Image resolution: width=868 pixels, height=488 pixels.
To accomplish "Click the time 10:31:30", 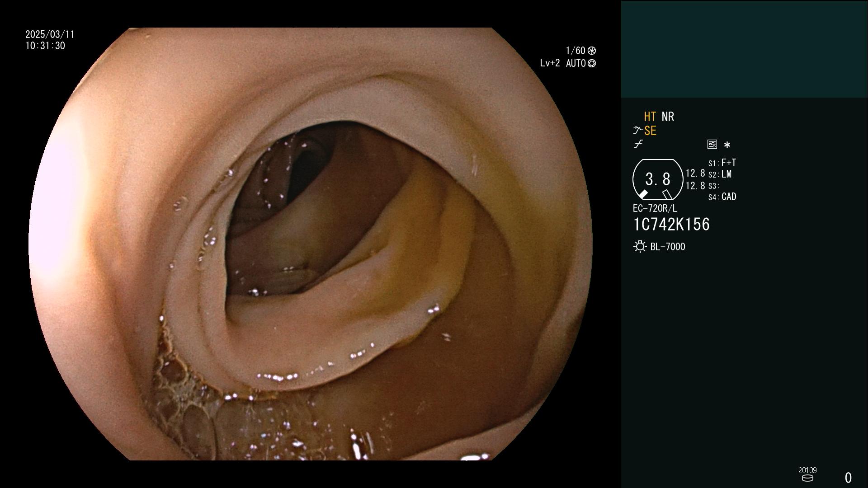I will pos(45,46).
